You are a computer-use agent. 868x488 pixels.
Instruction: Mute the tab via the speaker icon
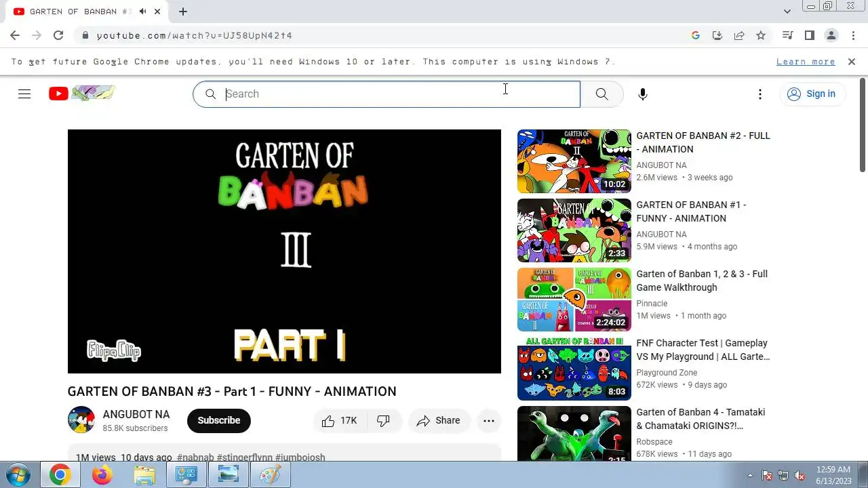[142, 12]
